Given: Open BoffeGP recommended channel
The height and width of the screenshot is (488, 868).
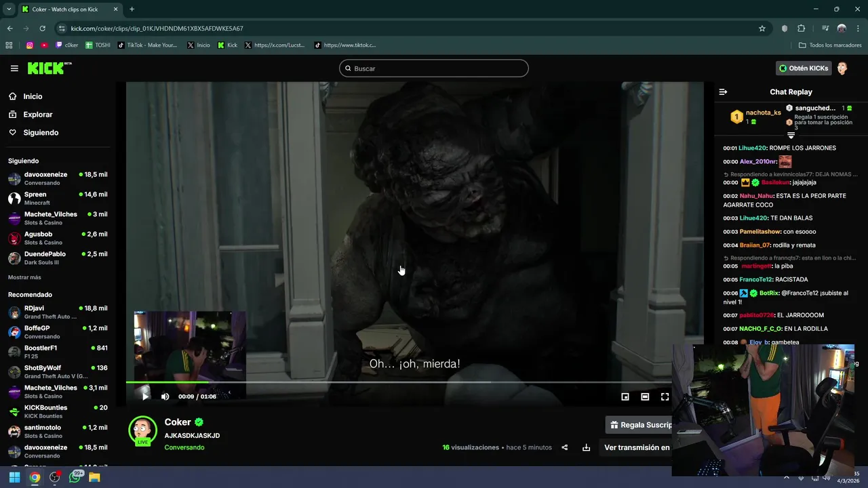Looking at the screenshot, I should click(x=58, y=332).
